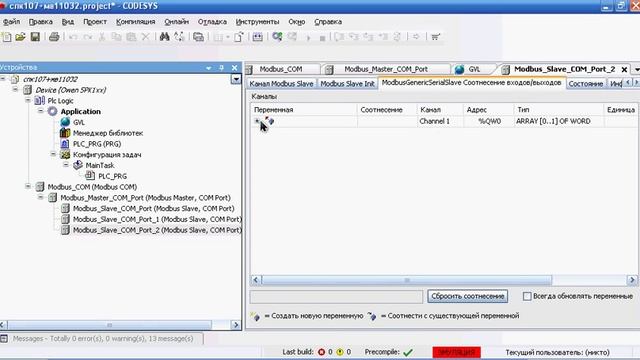Click the create new variable icon in Channel 1 row
Screen dimensions: 640x360
[269, 121]
